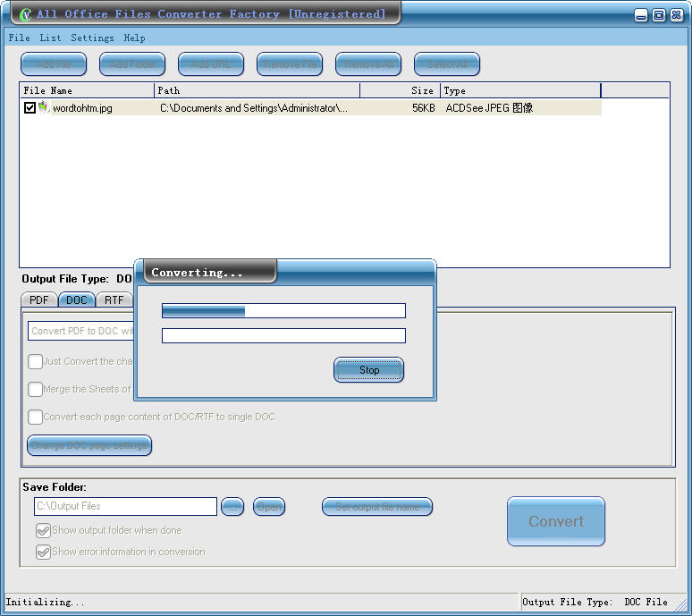
Task: Open the Settings menu
Action: pos(92,38)
